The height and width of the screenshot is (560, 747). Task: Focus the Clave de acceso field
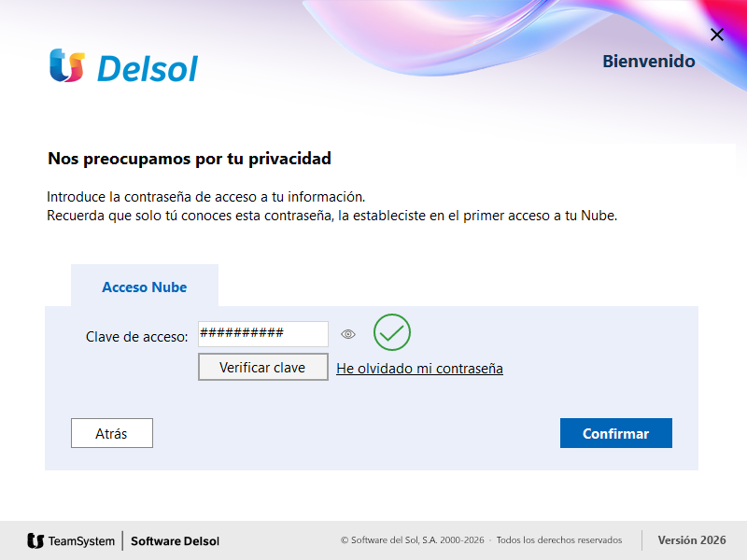pyautogui.click(x=263, y=334)
